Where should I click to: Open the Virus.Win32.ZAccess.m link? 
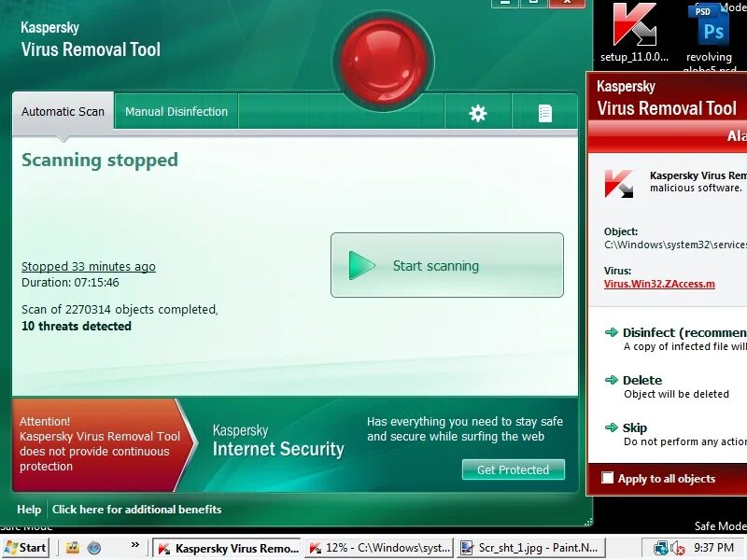coord(659,284)
